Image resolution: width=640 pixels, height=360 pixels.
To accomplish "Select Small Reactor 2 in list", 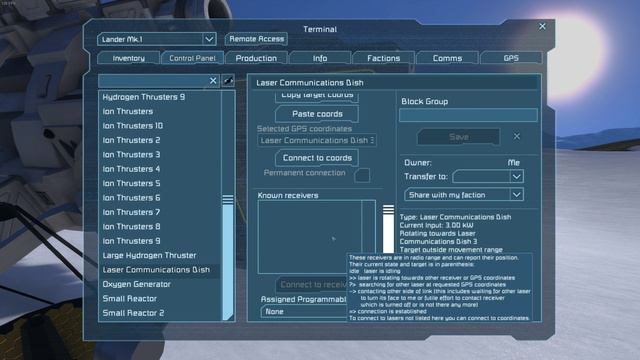I will click(x=159, y=313).
